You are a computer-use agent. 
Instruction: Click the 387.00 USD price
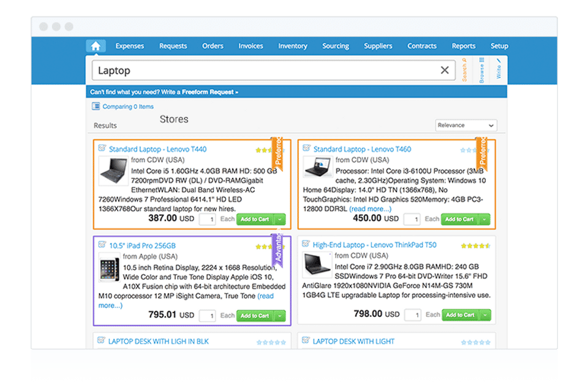coord(171,218)
